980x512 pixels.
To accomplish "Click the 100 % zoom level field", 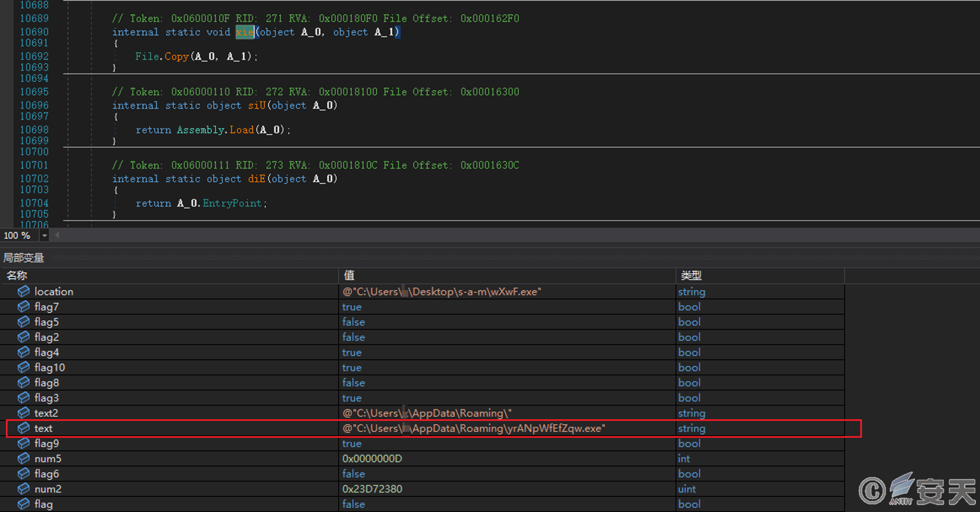I will click(20, 235).
